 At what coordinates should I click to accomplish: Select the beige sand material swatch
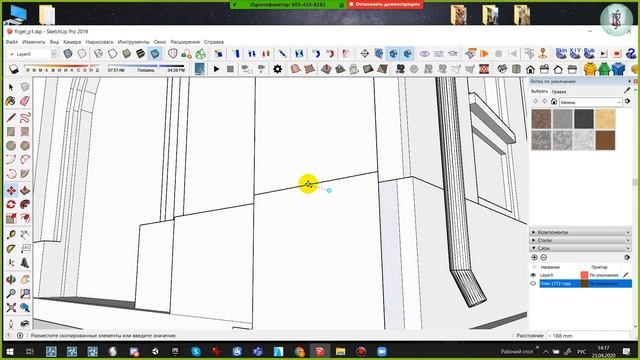tap(605, 119)
